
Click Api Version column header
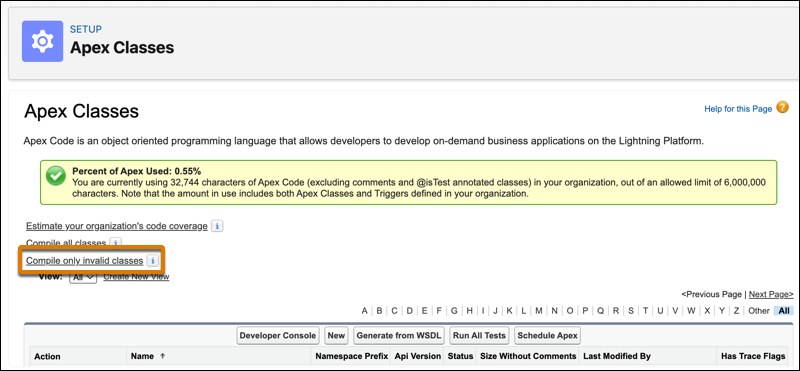[x=417, y=356]
